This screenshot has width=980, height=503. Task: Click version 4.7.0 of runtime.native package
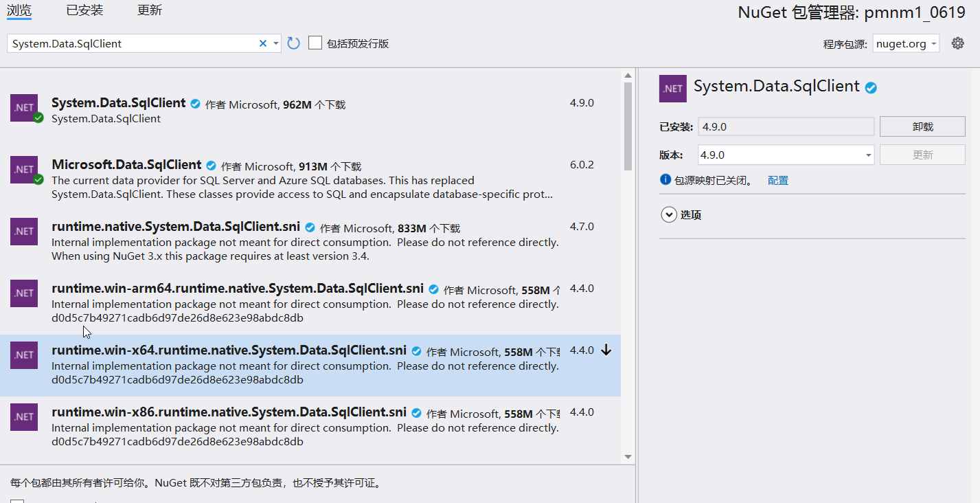[582, 227]
